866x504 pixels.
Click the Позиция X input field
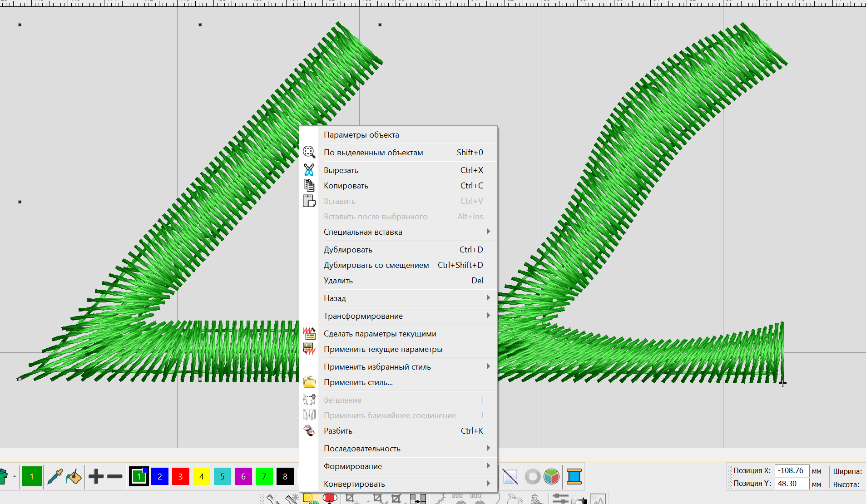tap(791, 471)
